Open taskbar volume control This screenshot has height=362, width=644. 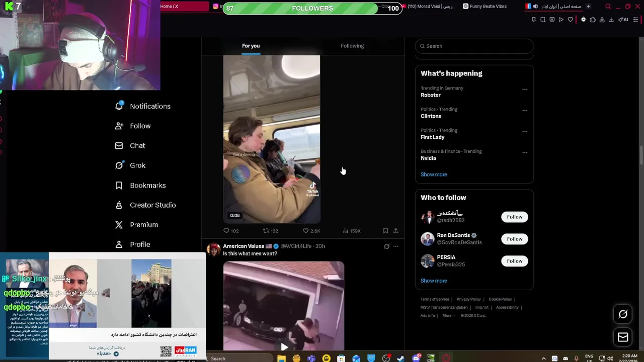tap(610, 358)
